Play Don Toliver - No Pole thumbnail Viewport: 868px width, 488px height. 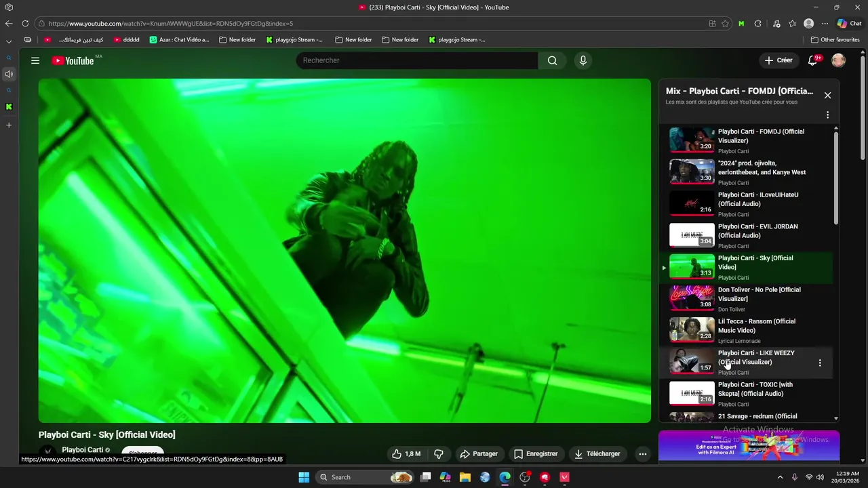click(692, 298)
